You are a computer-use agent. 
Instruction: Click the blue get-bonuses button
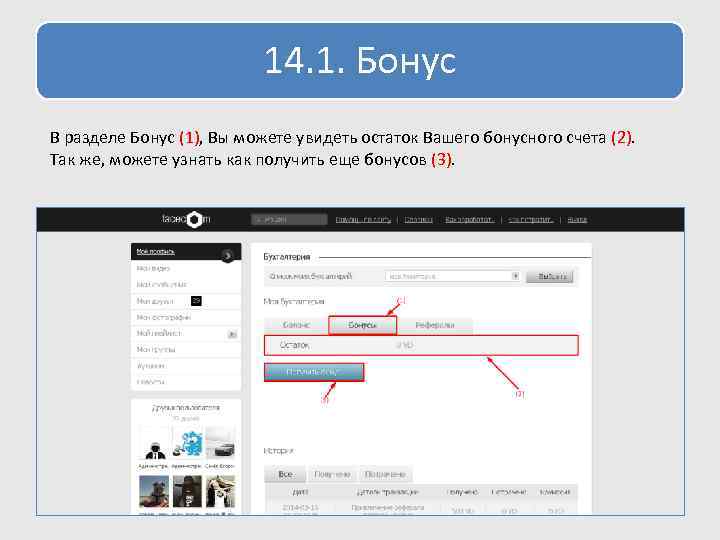pos(314,372)
